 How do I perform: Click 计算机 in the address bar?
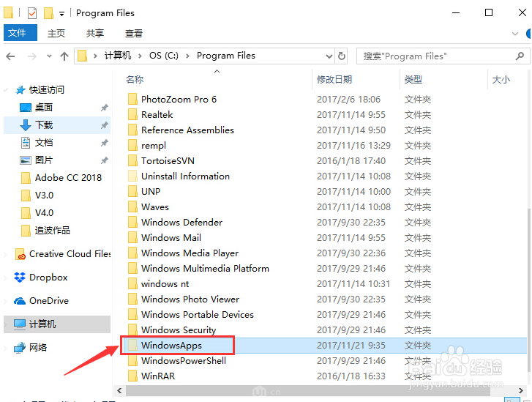tap(117, 56)
